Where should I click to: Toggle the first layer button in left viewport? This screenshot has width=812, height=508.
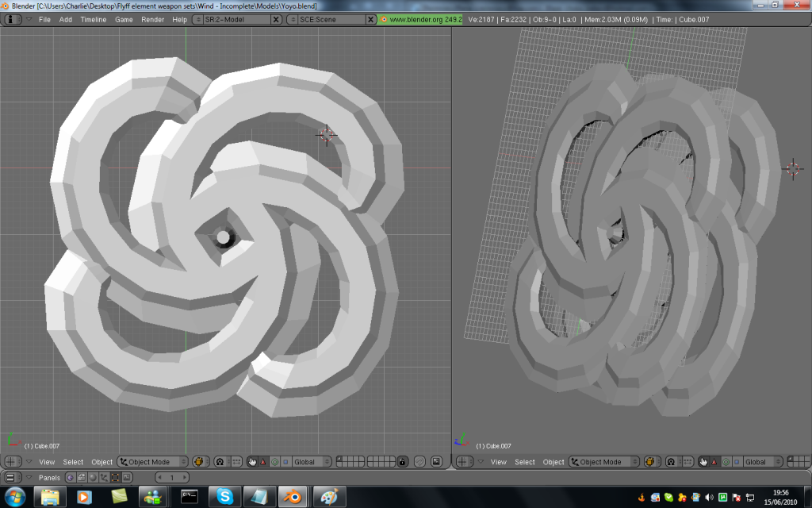click(339, 460)
